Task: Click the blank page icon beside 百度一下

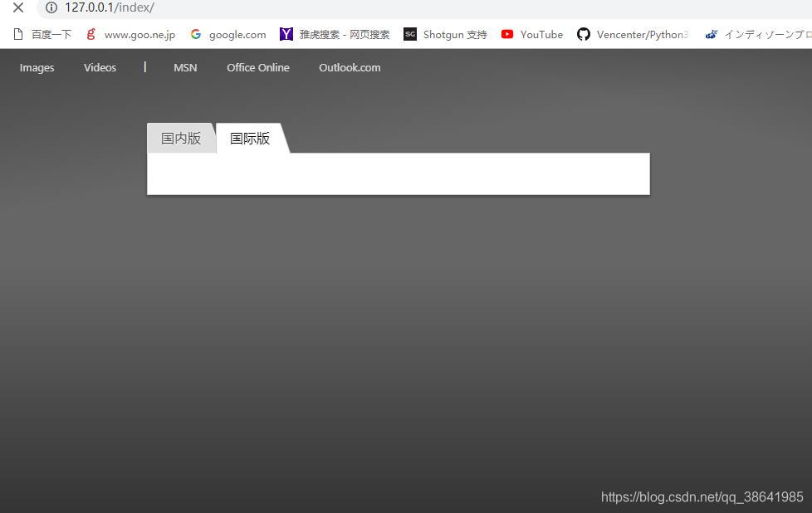Action: [18, 34]
